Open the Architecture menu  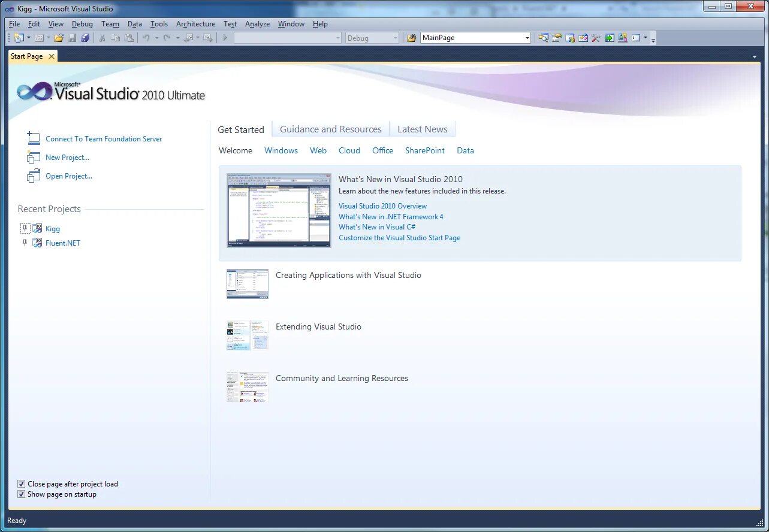195,24
